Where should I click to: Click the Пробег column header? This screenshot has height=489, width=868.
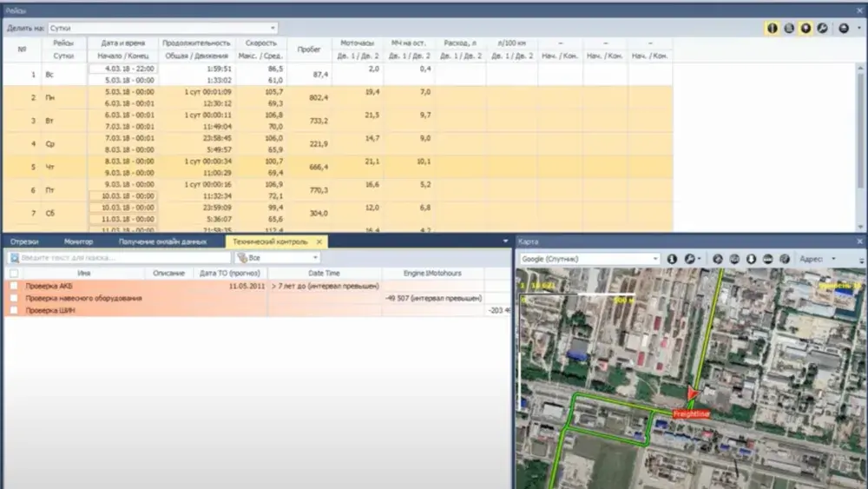(x=309, y=50)
